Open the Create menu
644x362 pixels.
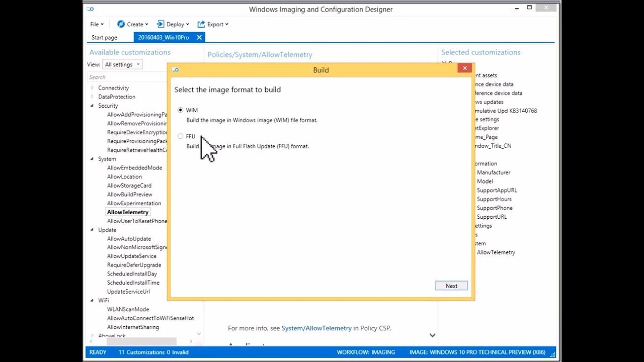[133, 24]
